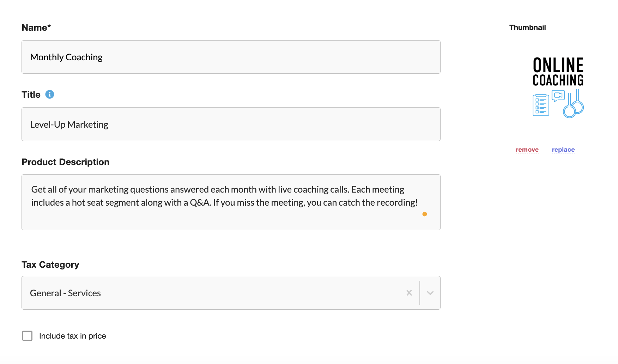Click the Thumbnail heading
Screen dimensions: 618x364
527,28
